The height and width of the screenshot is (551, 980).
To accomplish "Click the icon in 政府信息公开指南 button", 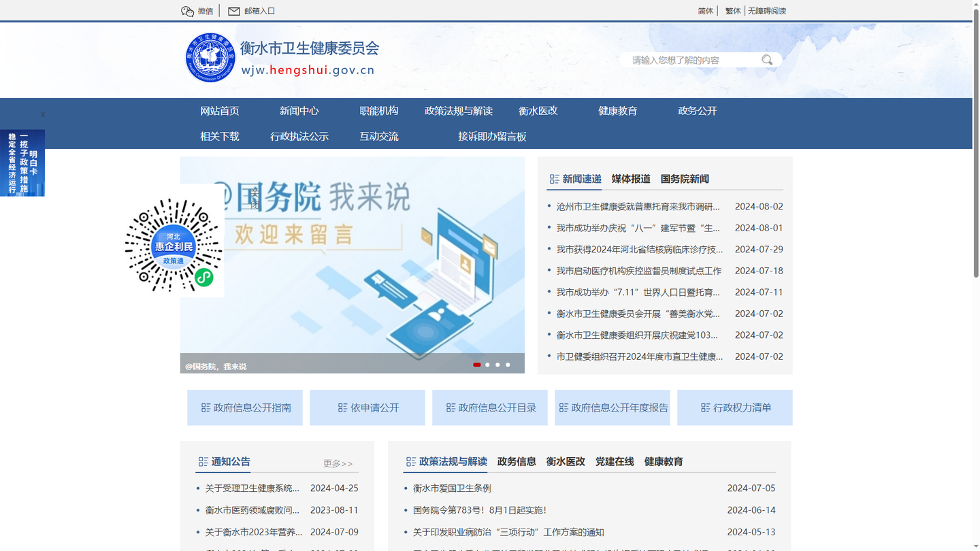I will pos(206,407).
